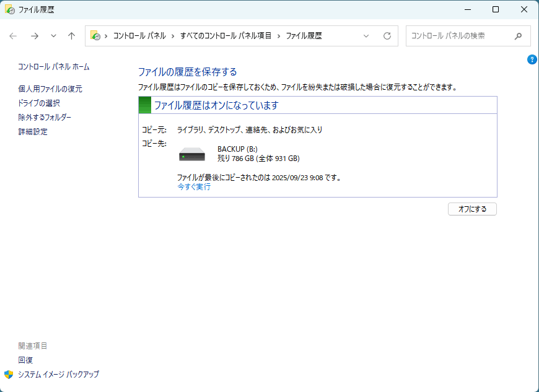This screenshot has width=539, height=392.
Task: Click the search magnifier icon
Action: (518, 36)
